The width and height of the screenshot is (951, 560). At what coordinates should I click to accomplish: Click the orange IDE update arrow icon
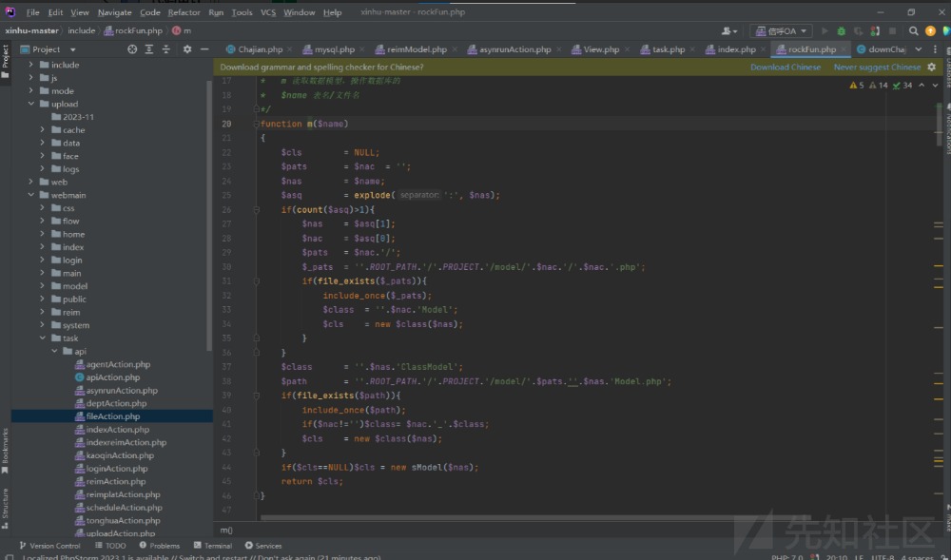point(931,31)
